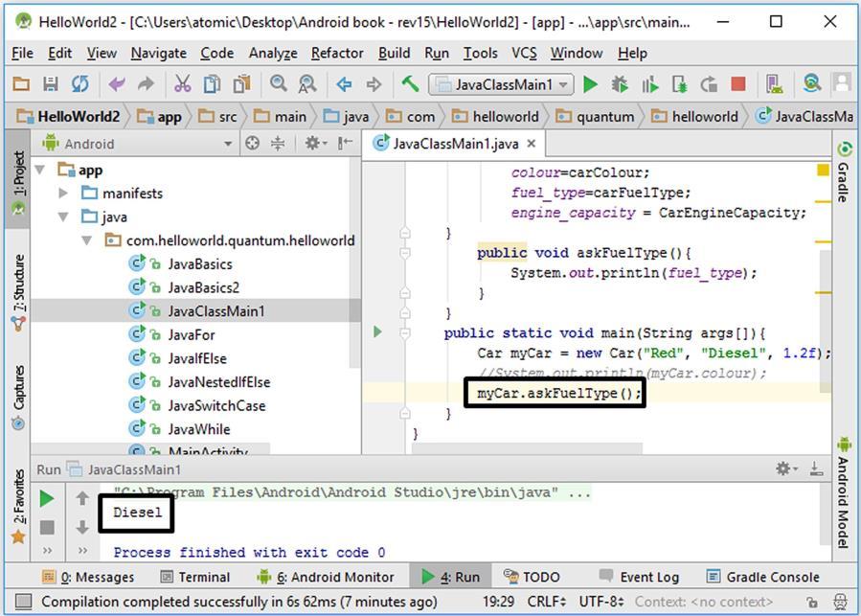Collapse the com.helloworld.quantum.helloworld package
This screenshot has height=616, width=861.
coord(87,240)
